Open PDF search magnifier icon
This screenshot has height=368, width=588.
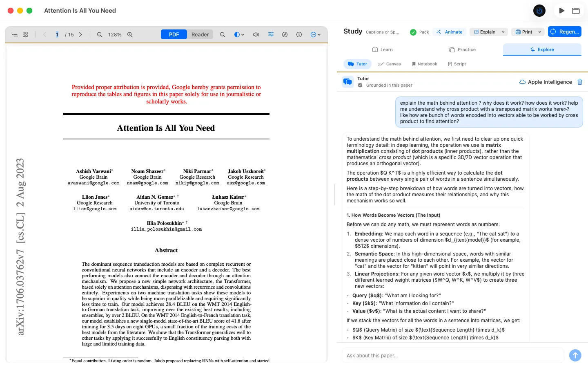pyautogui.click(x=223, y=35)
